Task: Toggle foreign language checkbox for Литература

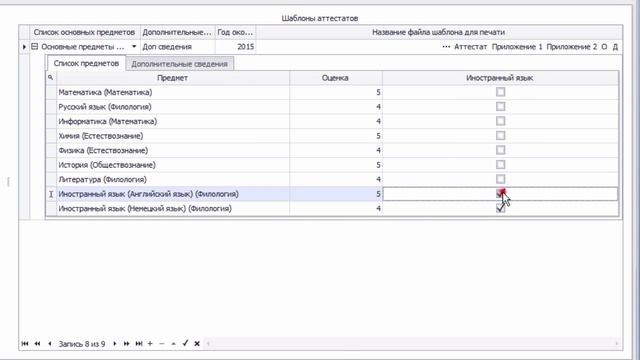Action: click(500, 179)
